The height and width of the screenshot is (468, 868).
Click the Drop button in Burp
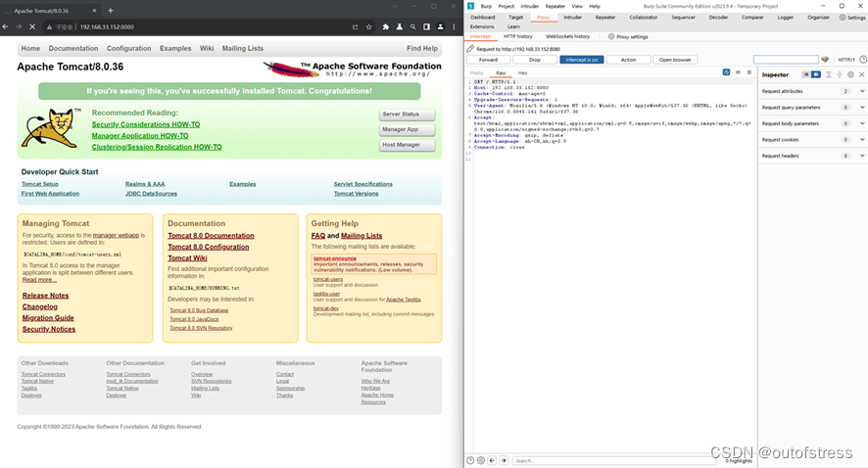coord(535,60)
